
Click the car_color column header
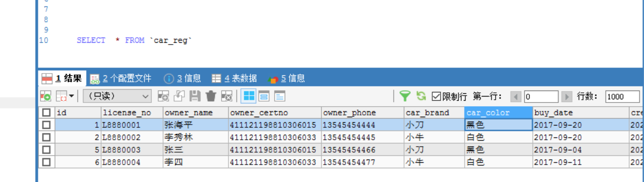pyautogui.click(x=498, y=113)
